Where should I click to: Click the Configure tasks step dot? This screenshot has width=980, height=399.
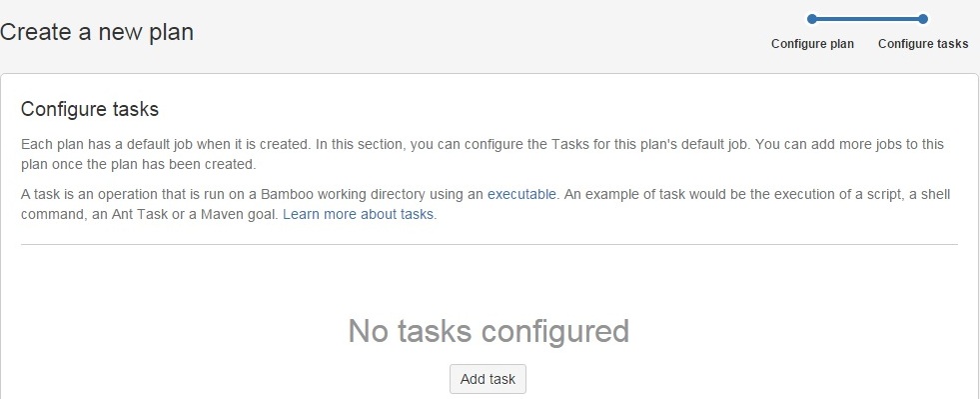(923, 19)
